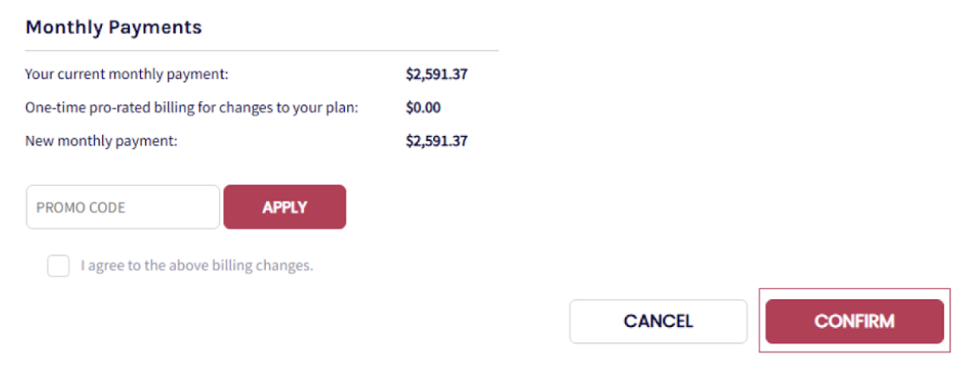Select the 'Your current monthly payment' label
980x367 pixels.
(127, 75)
